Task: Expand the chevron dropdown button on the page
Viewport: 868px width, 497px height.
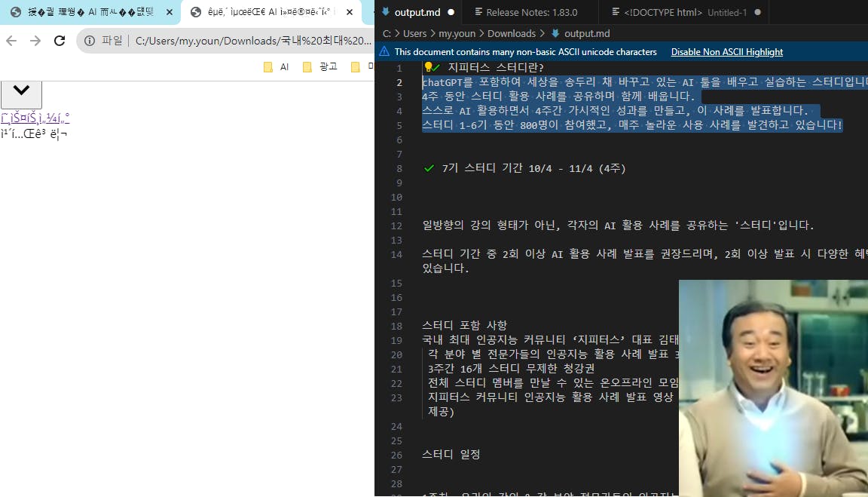Action: click(21, 94)
